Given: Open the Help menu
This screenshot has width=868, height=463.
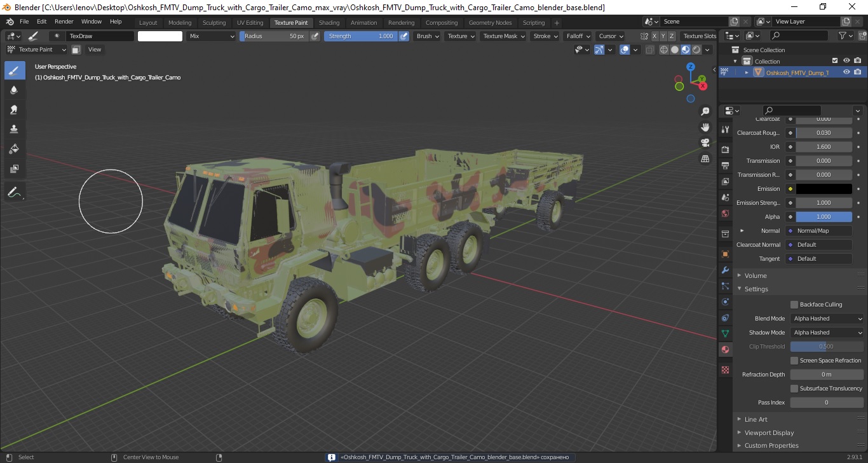Looking at the screenshot, I should point(116,22).
